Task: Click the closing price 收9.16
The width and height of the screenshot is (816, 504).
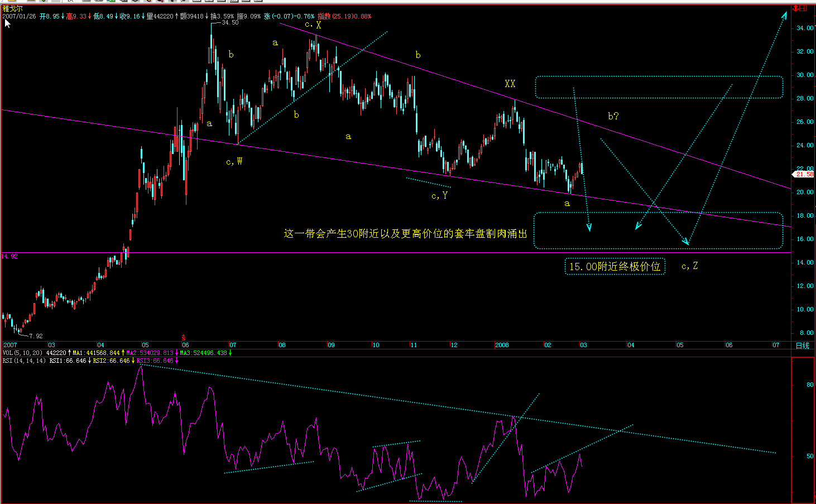Action: click(x=130, y=16)
